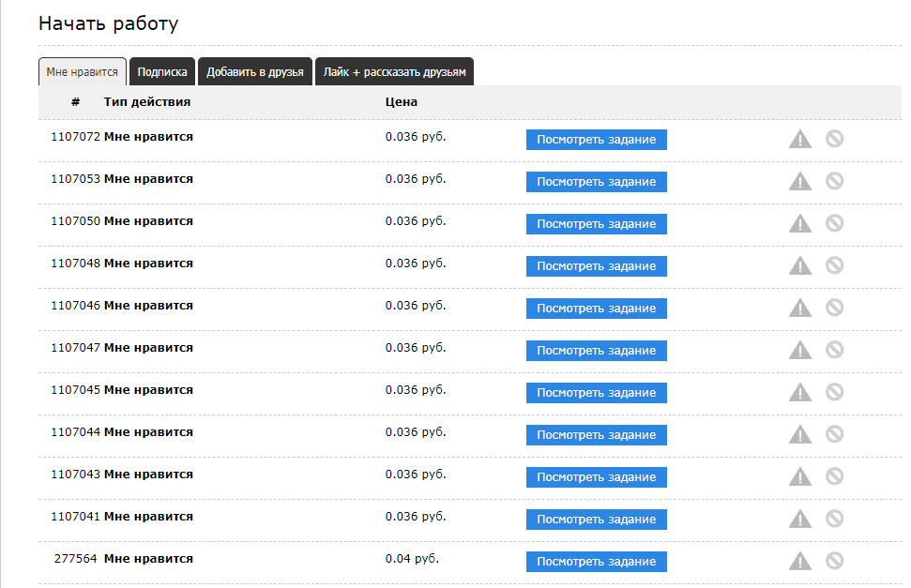Click the block icon for task 277564
Viewport: 911px width, 588px height.
tap(834, 561)
